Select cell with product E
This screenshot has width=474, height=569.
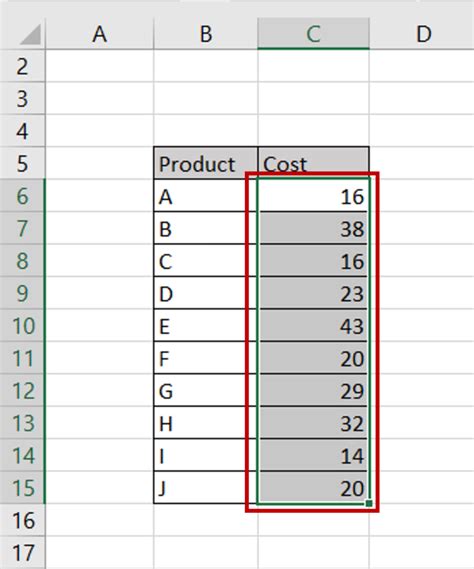pyautogui.click(x=206, y=325)
